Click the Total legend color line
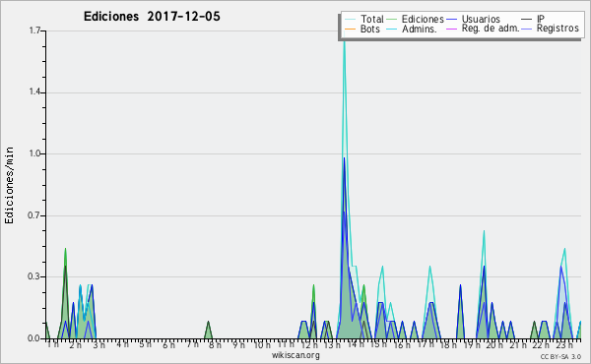 pos(350,20)
